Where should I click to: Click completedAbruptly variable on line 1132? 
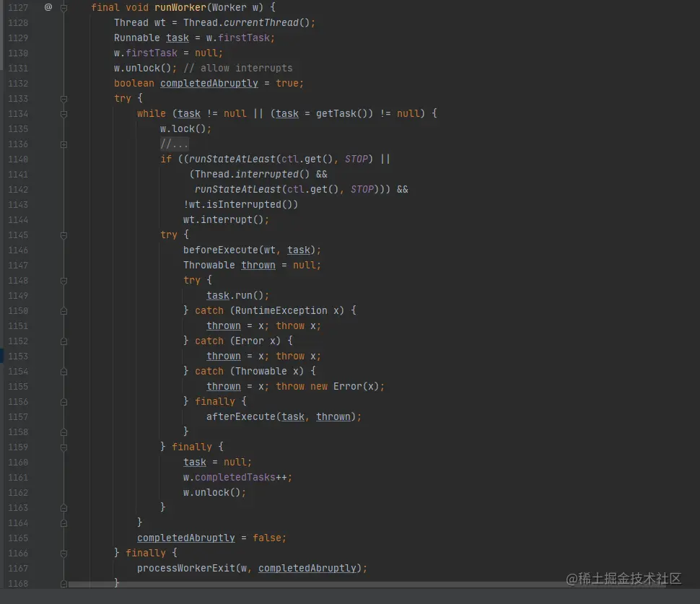[x=209, y=84]
